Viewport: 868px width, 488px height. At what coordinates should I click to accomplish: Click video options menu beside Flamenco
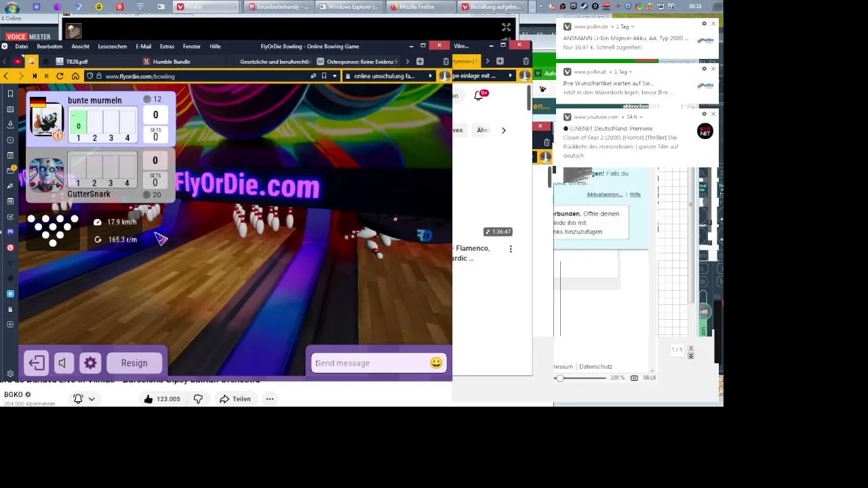(x=511, y=249)
